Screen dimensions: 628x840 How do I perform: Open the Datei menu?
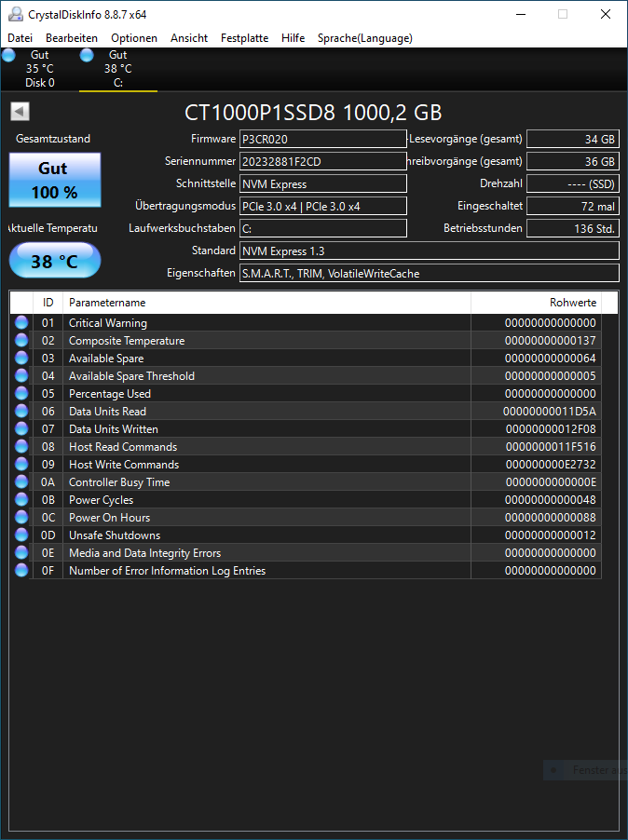click(20, 38)
